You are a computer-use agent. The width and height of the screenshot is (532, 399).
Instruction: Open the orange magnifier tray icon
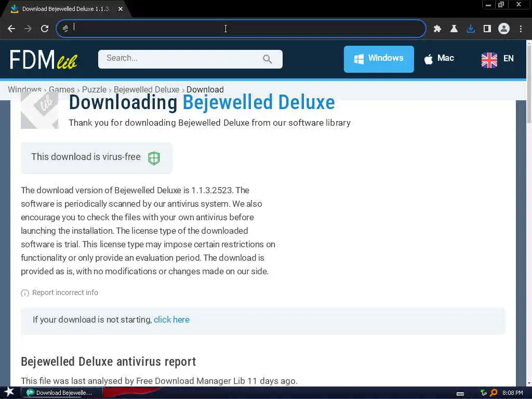coord(494,393)
